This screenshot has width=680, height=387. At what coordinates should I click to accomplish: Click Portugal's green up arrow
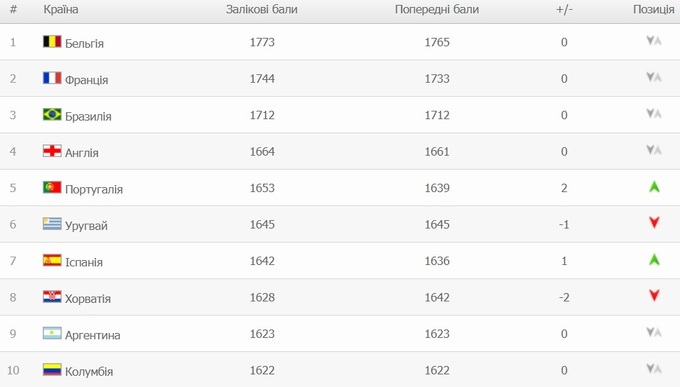tap(654, 187)
